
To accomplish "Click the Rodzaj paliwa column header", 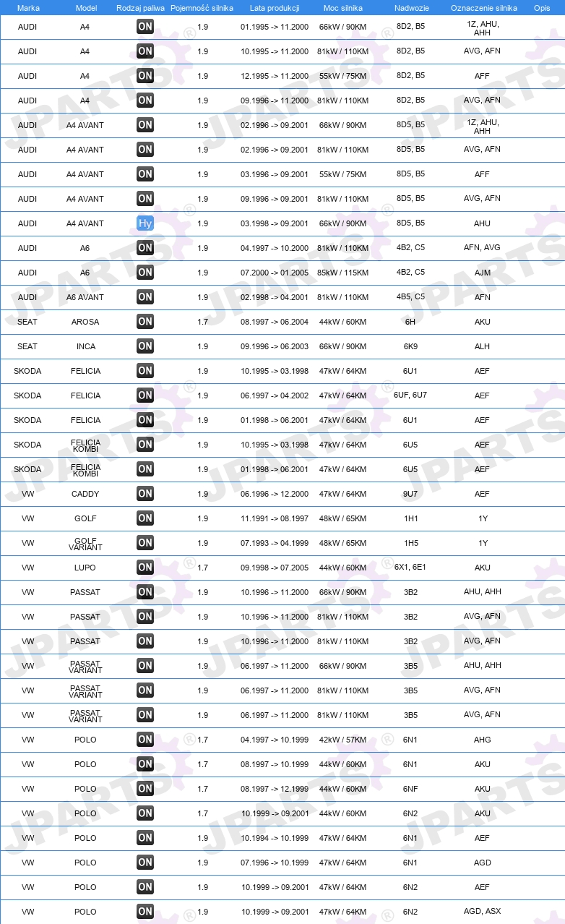I will pyautogui.click(x=140, y=8).
